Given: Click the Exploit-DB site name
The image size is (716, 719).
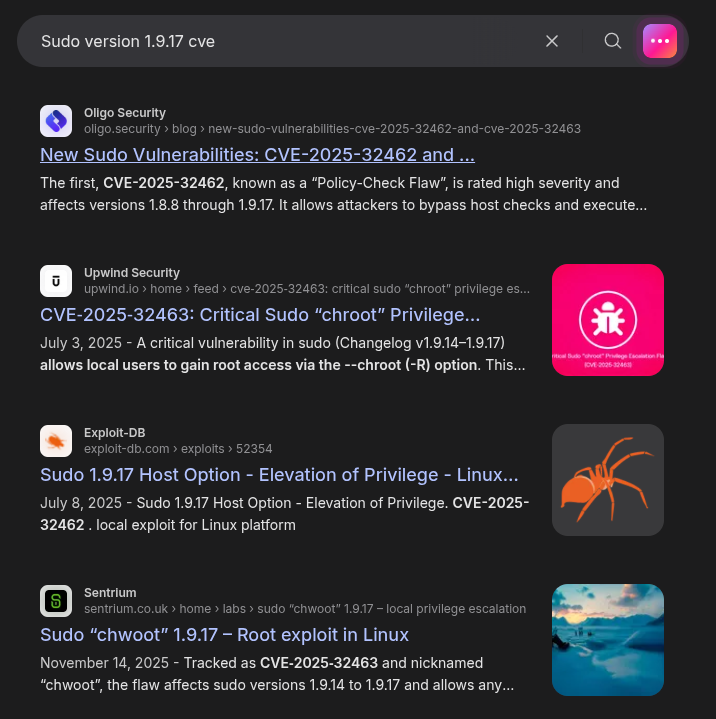Looking at the screenshot, I should coord(115,433).
